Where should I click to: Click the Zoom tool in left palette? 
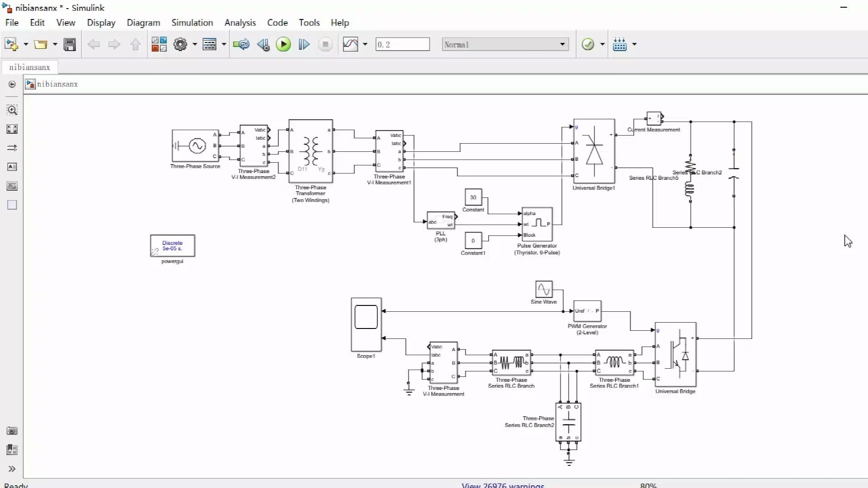(12, 110)
